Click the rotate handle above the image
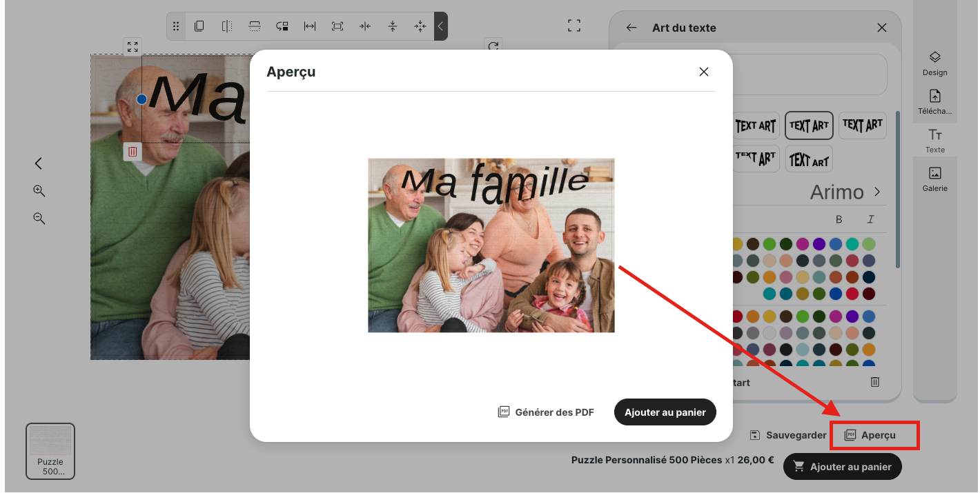Screen dimensions: 980x493 [x=493, y=46]
